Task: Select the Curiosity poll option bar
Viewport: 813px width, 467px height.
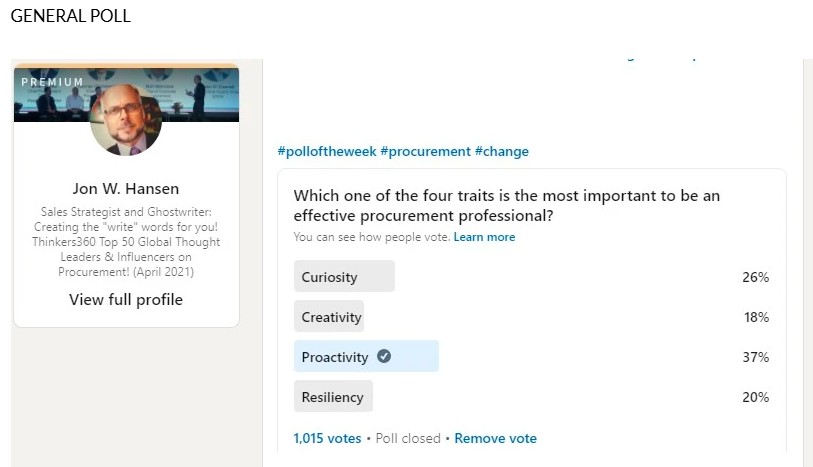Action: [344, 277]
